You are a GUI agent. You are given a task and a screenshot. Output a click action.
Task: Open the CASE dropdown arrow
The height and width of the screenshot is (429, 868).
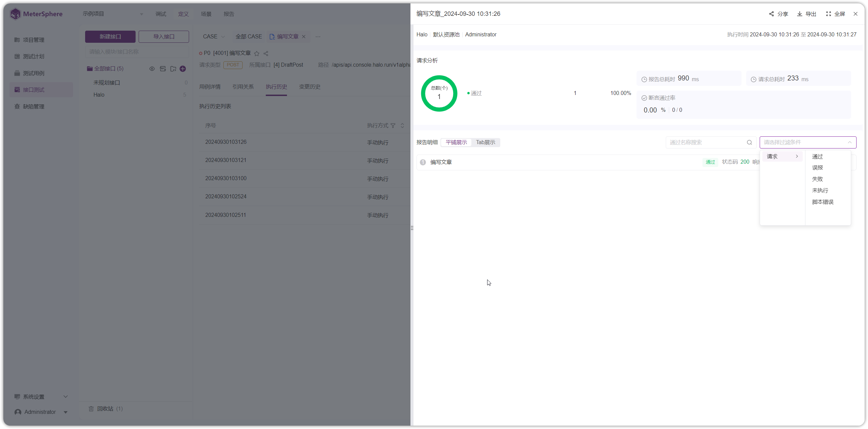click(223, 37)
